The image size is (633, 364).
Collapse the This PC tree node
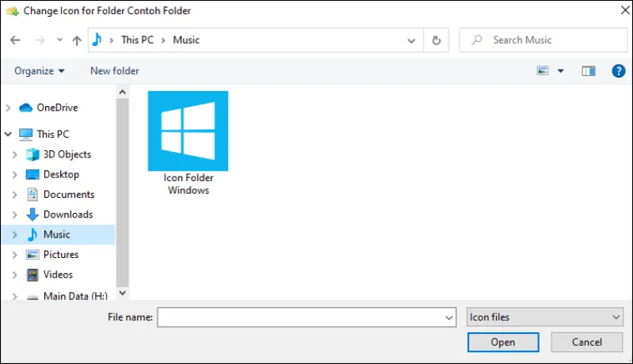(x=8, y=134)
